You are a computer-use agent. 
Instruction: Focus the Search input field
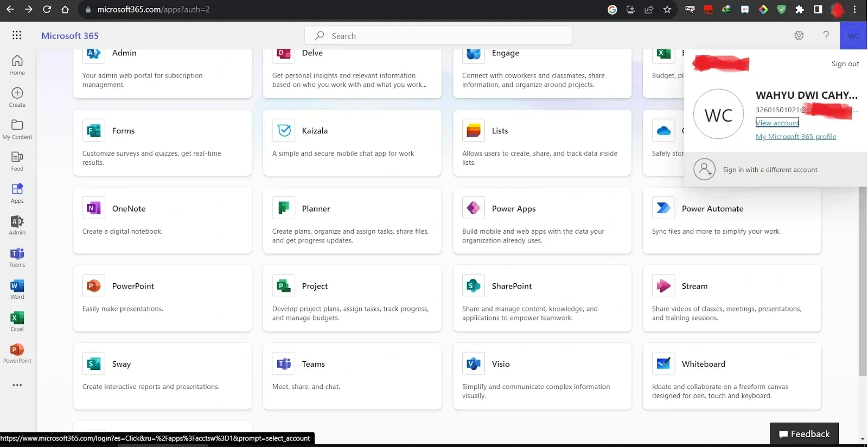438,36
